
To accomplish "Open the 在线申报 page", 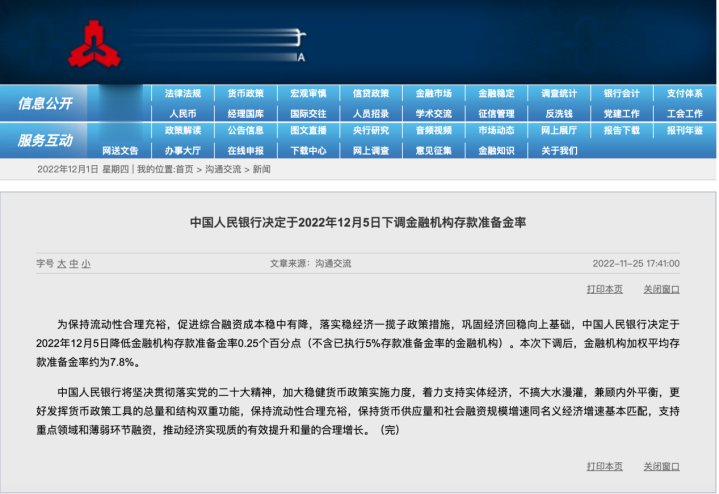I will (246, 150).
